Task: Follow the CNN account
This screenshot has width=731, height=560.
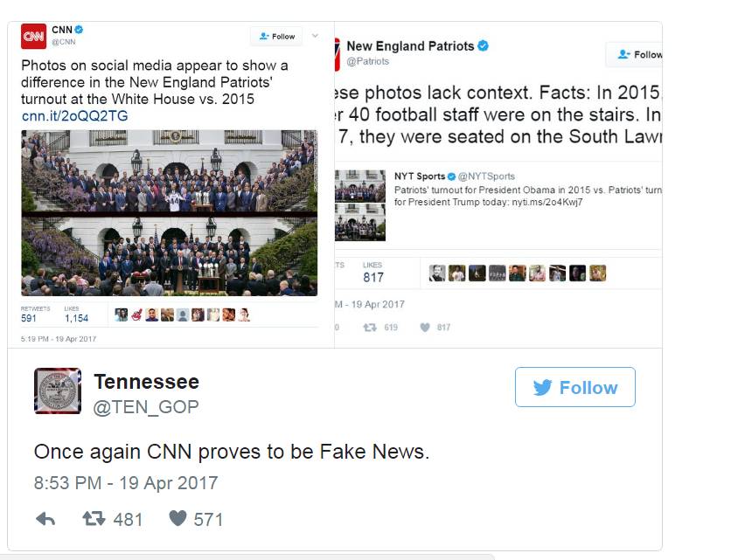Action: click(276, 37)
